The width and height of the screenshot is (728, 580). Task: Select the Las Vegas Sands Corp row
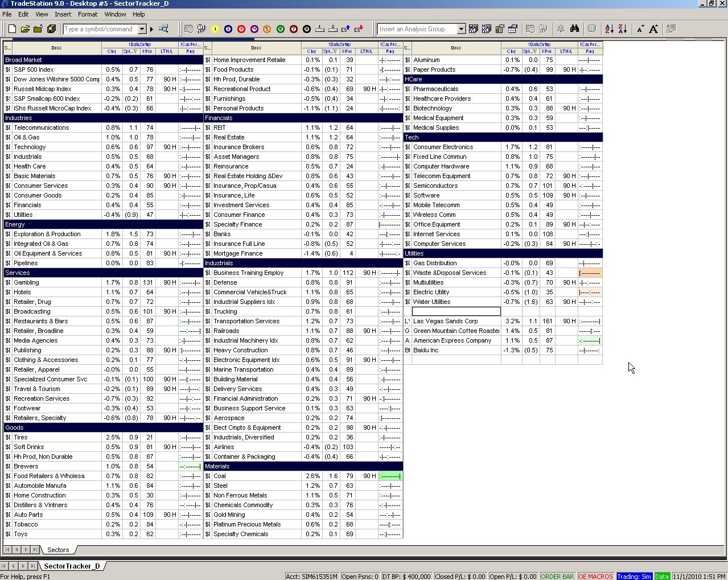(503, 321)
